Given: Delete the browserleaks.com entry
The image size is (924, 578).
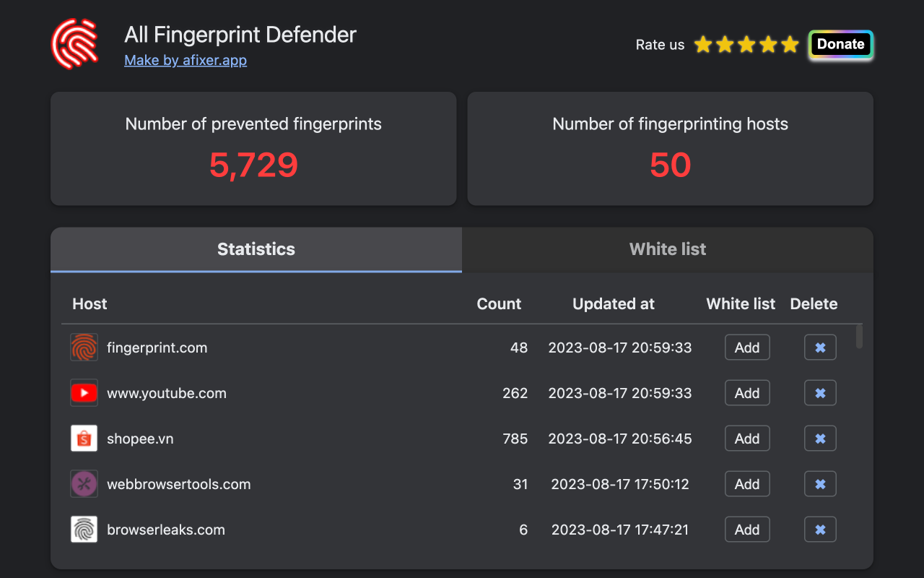Looking at the screenshot, I should coord(820,529).
